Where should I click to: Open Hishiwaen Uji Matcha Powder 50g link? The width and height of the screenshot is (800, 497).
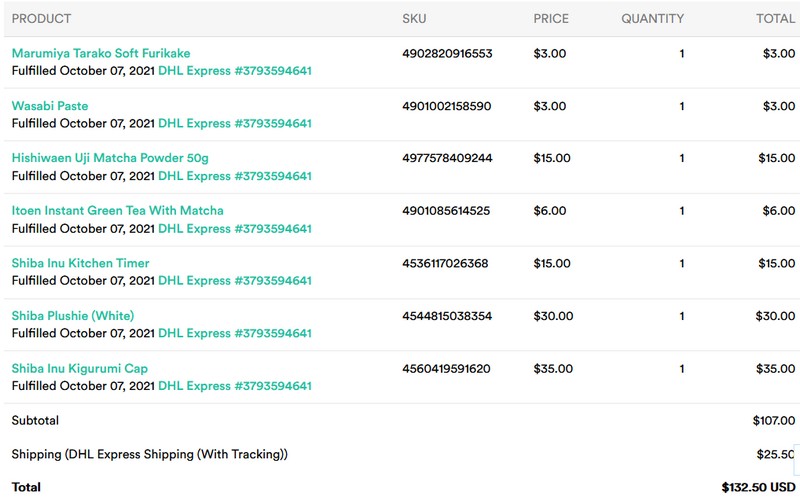pos(110,158)
